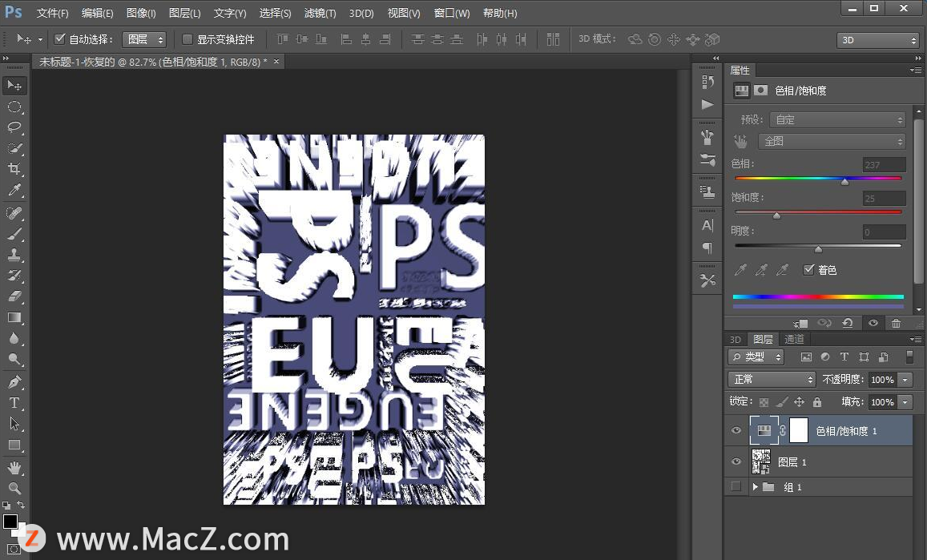
Task: Open the Layers panel menu
Action: click(x=916, y=339)
